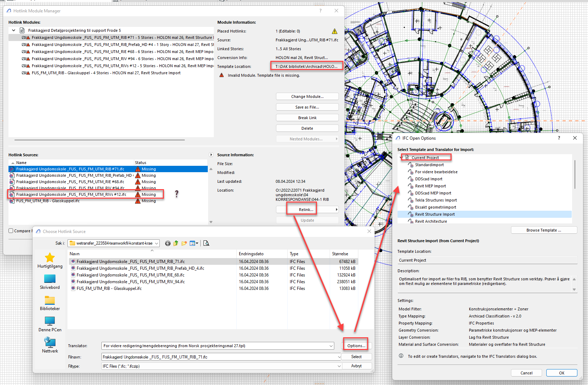The height and width of the screenshot is (385, 588).
Task: Open Skrivebord desktop location in the sidebar
Action: 50,282
